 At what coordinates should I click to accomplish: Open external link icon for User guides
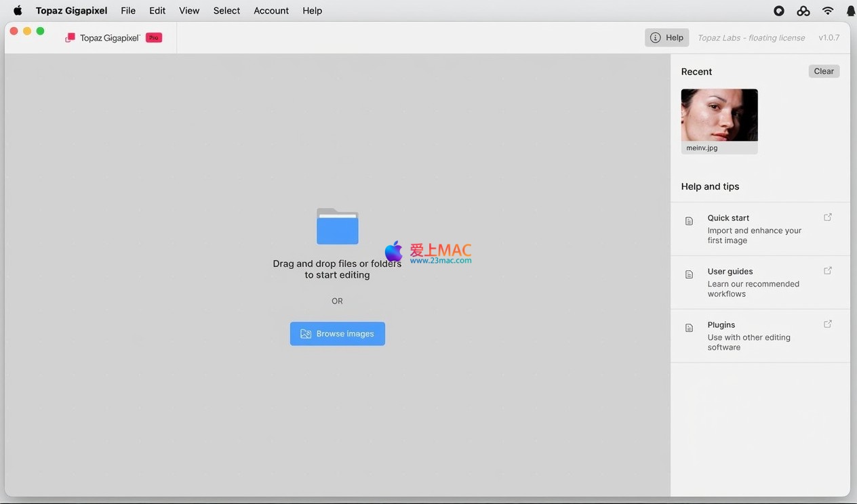point(828,271)
